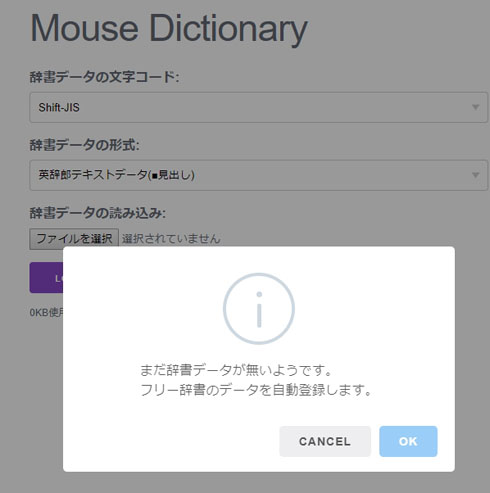Click the 辞書データの形式 label
This screenshot has height=493, width=490.
point(84,145)
